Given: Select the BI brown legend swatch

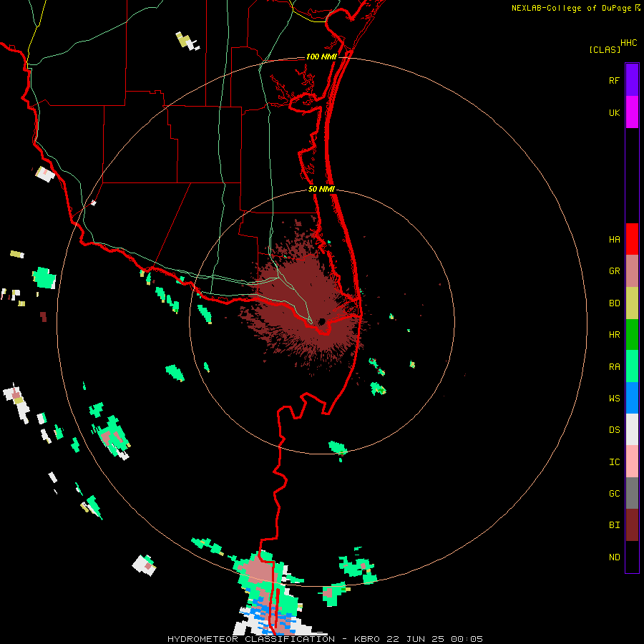Looking at the screenshot, I should click(632, 525).
